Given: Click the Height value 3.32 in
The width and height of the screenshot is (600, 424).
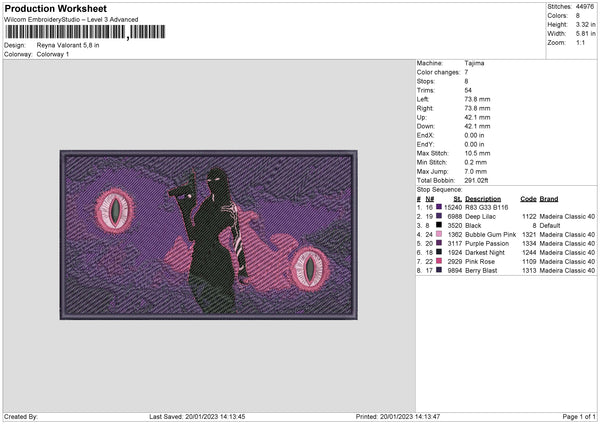Looking at the screenshot, I should pyautogui.click(x=585, y=24).
